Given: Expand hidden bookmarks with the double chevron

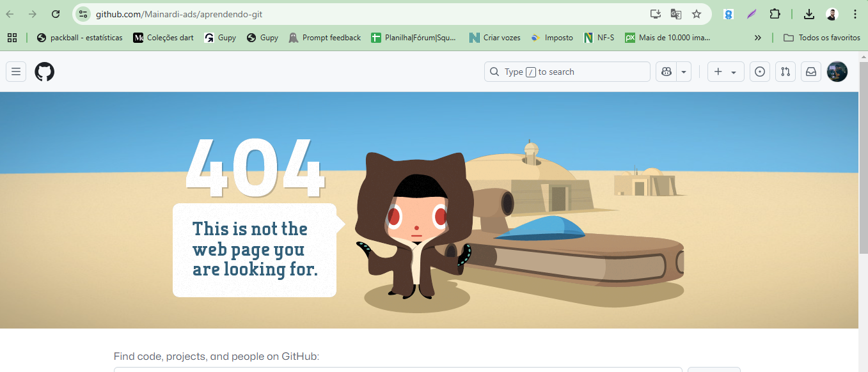Looking at the screenshot, I should point(758,38).
